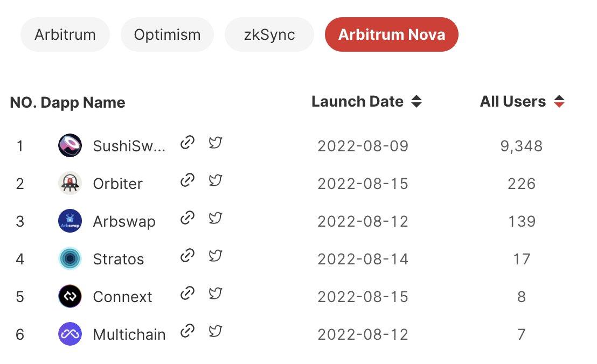Viewport: 597px width, 364px height.
Task: Select the zkSync network tab
Action: click(x=269, y=35)
